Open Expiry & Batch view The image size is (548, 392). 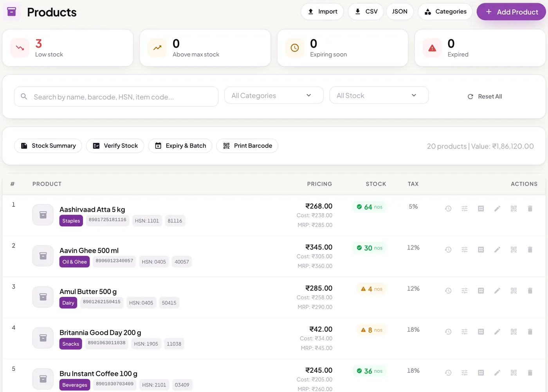click(180, 146)
